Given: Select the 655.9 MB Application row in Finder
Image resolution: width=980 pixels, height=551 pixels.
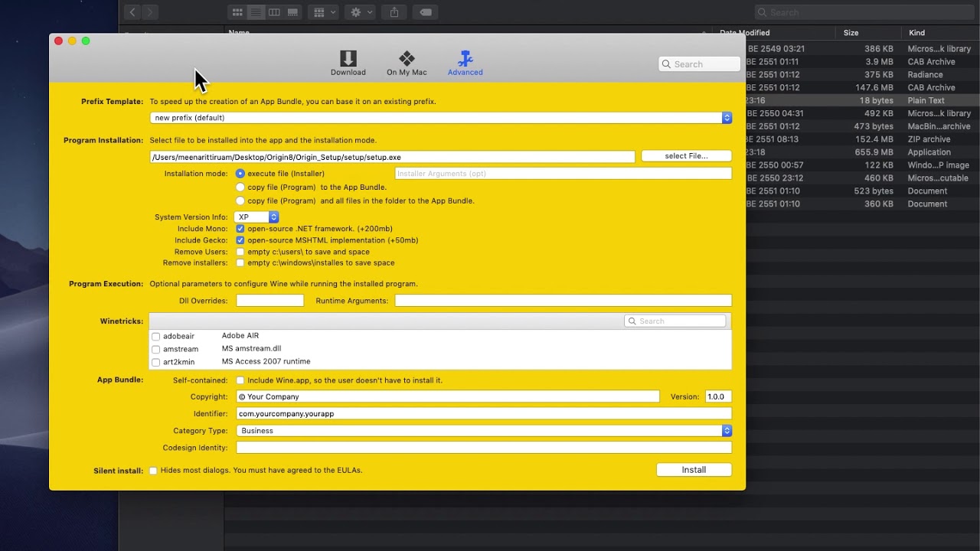Looking at the screenshot, I should point(863,152).
